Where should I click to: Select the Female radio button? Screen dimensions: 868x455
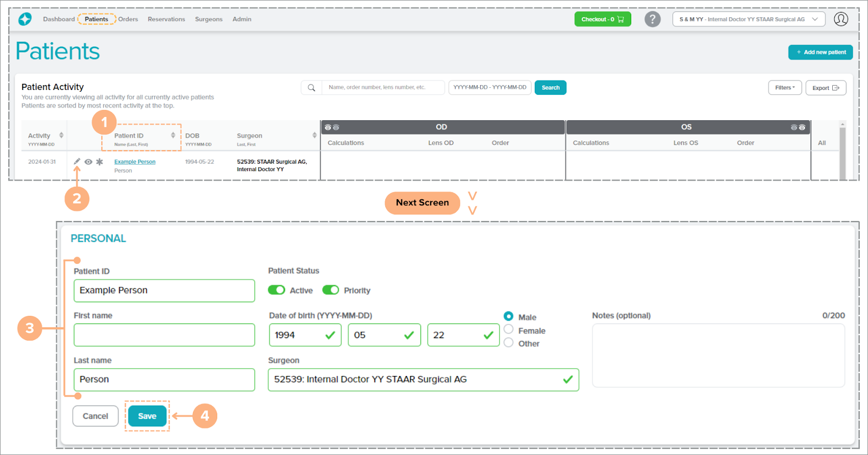(x=508, y=329)
